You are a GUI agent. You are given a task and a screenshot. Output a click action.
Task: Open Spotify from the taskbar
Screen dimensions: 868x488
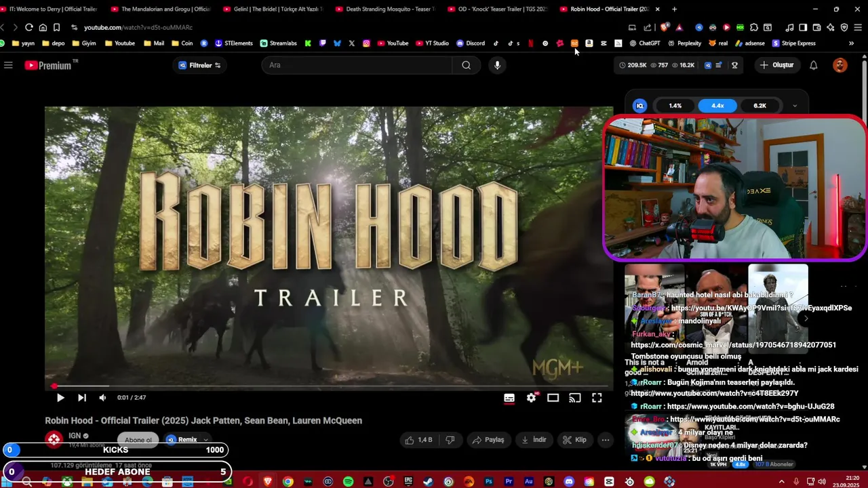pyautogui.click(x=348, y=482)
